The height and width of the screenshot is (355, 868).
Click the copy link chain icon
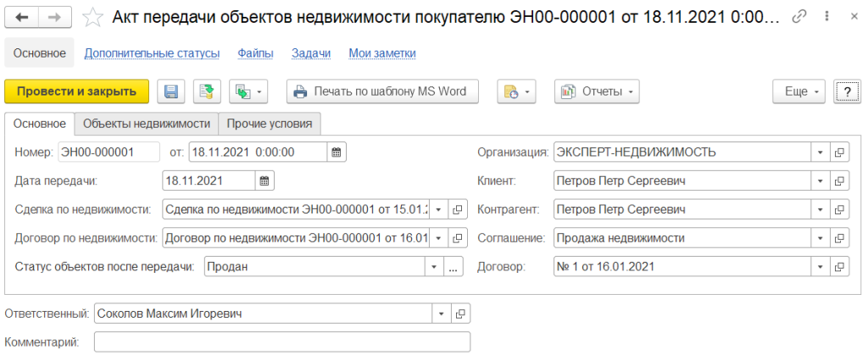[799, 18]
